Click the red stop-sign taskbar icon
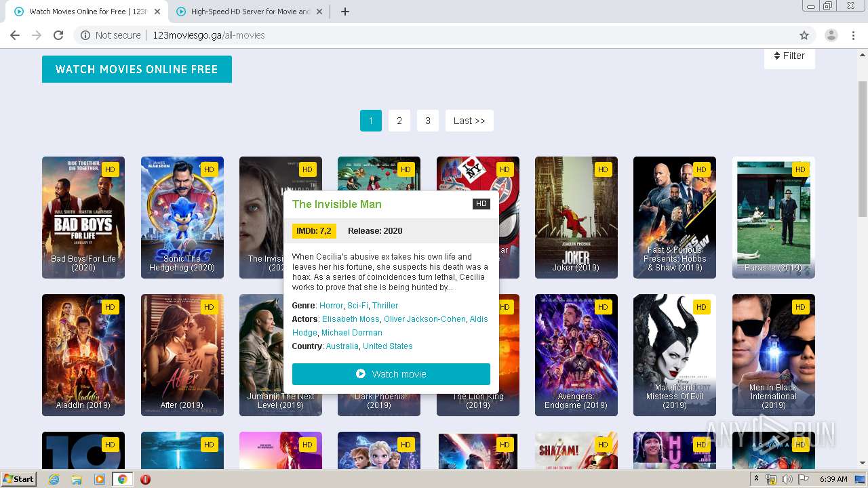The image size is (868, 488). (x=145, y=479)
